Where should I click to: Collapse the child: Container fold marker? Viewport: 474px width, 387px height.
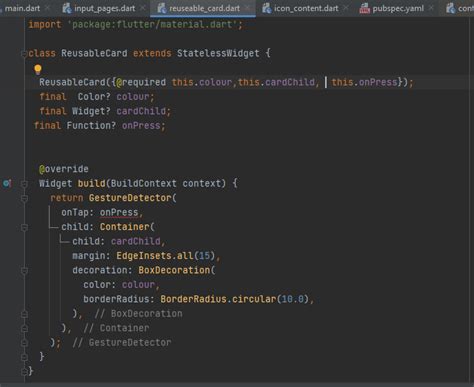click(x=24, y=227)
